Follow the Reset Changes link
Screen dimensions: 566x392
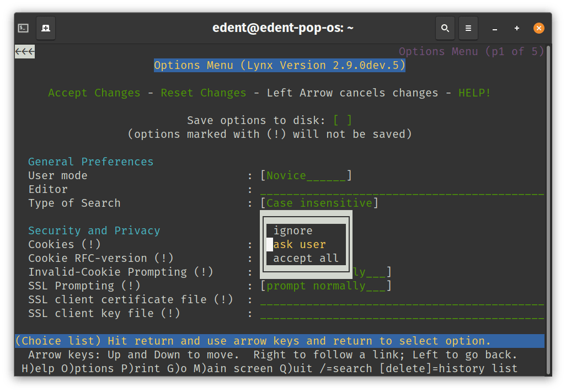(204, 93)
